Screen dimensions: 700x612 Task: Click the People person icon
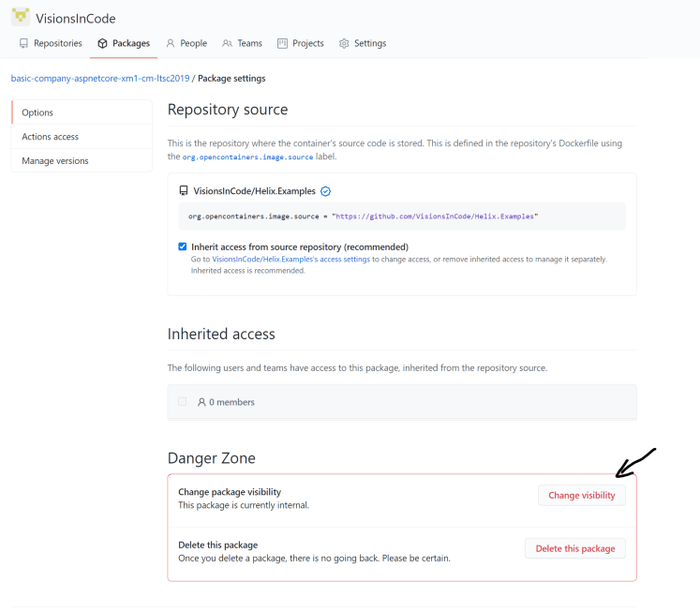[171, 43]
